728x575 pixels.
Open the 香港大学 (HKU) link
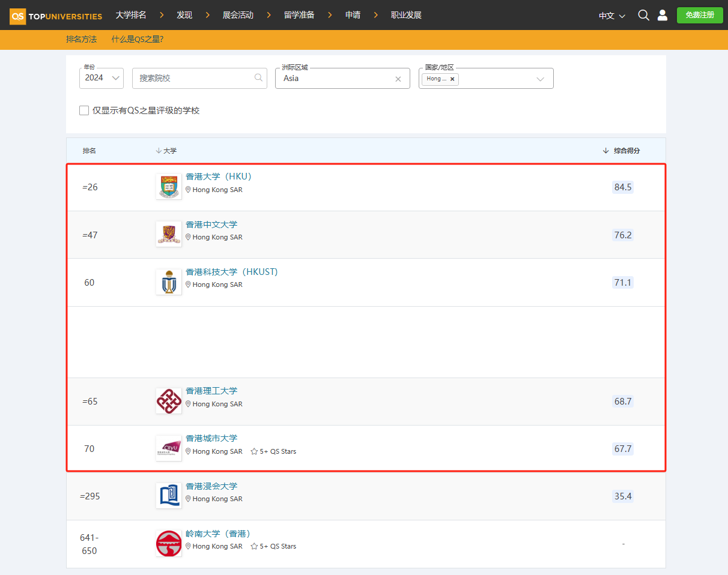[219, 176]
